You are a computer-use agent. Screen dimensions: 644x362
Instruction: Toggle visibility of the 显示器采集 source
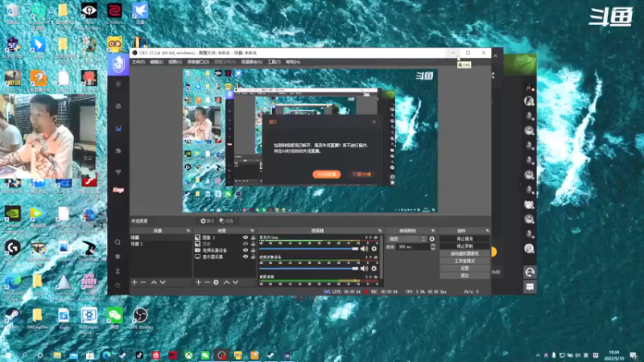[x=246, y=257]
